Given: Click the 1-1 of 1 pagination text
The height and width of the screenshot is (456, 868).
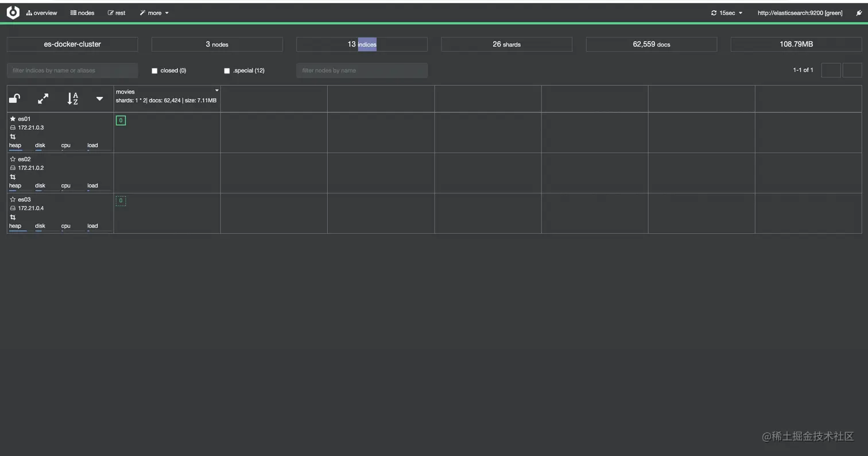Looking at the screenshot, I should (803, 70).
